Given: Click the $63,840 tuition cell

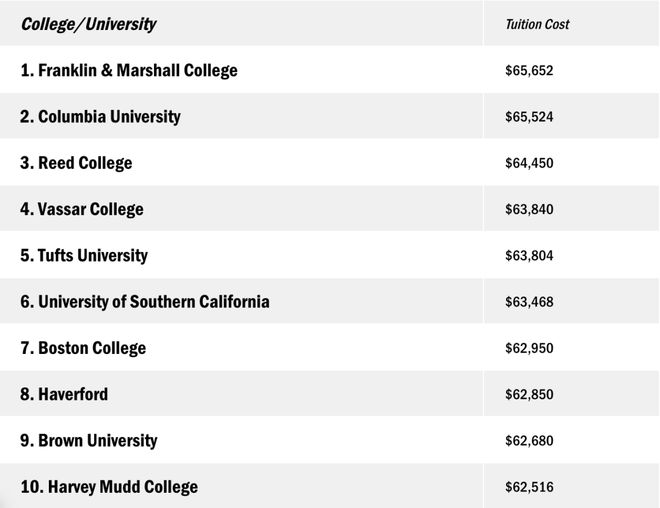Looking at the screenshot, I should coord(529,209).
